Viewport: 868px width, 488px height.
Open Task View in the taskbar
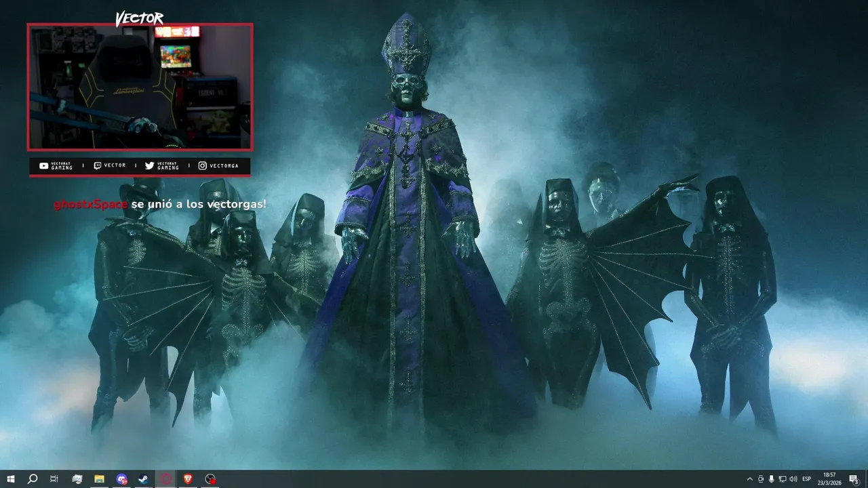tap(54, 479)
